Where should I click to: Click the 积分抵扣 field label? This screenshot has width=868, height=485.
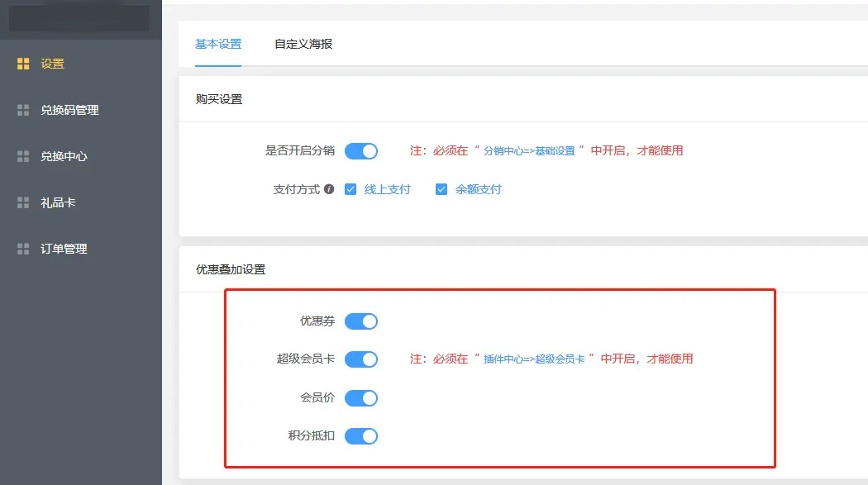click(311, 435)
